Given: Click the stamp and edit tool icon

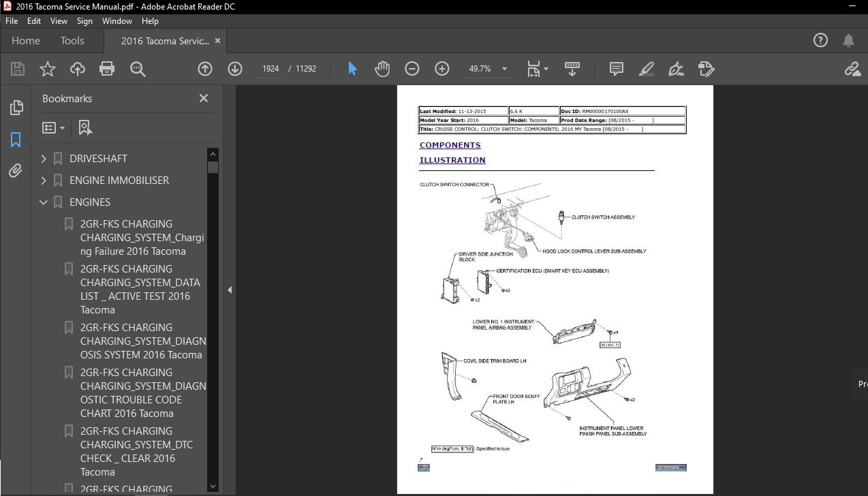Looking at the screenshot, I should [706, 69].
